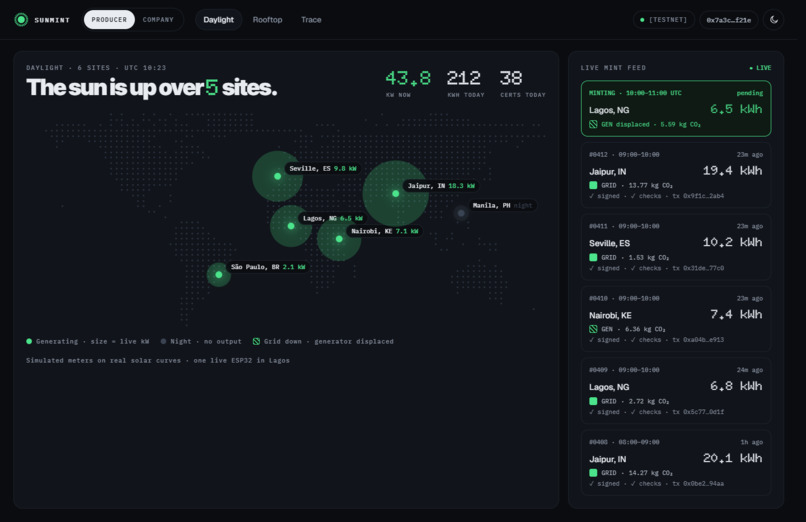
Task: Open mint card #0409 Lagos, NG
Action: [x=676, y=391]
